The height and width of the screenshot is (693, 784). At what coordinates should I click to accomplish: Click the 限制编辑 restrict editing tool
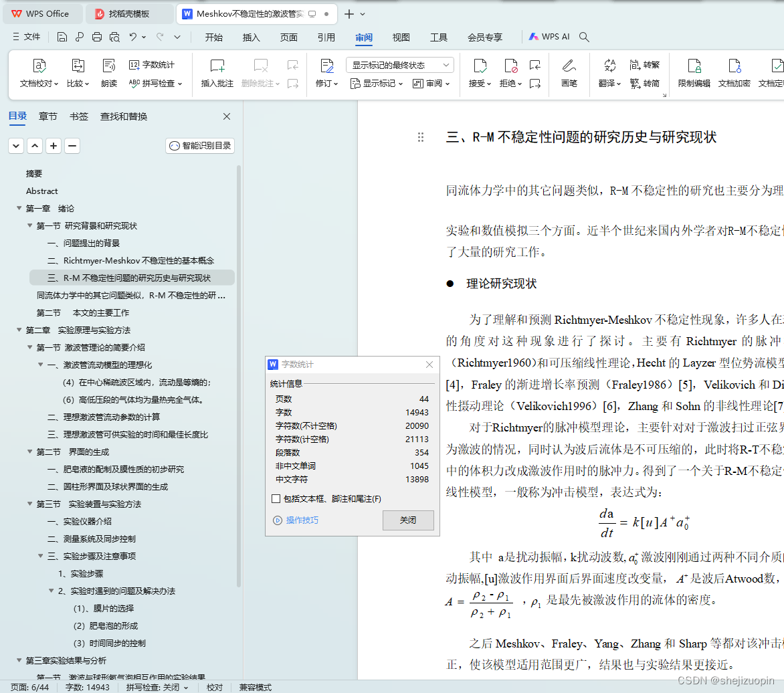point(694,73)
